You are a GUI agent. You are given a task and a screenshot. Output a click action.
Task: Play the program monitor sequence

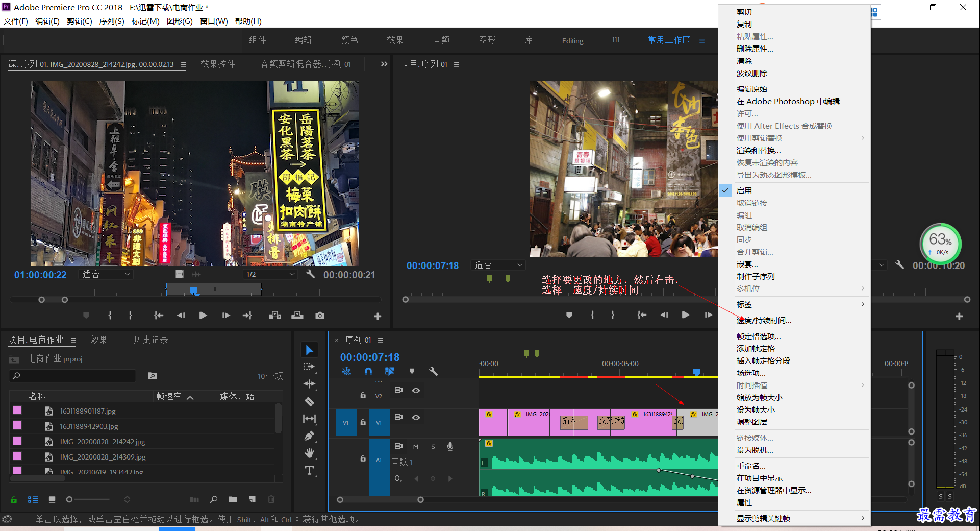click(686, 315)
